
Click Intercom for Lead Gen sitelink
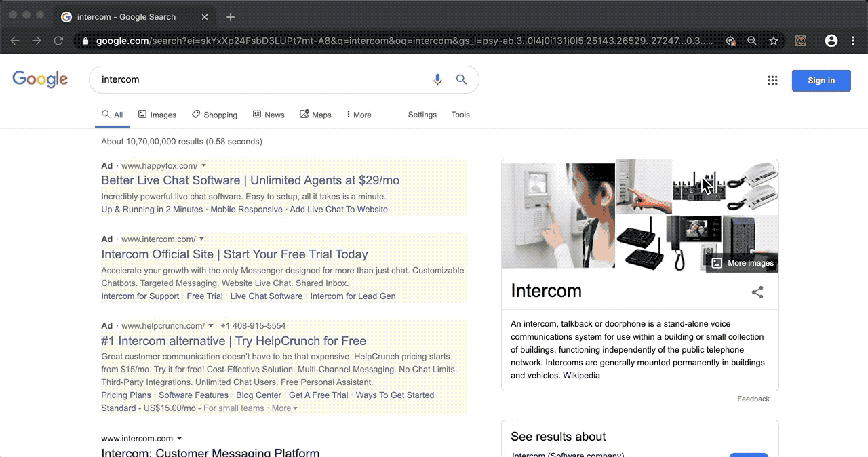[x=353, y=296]
